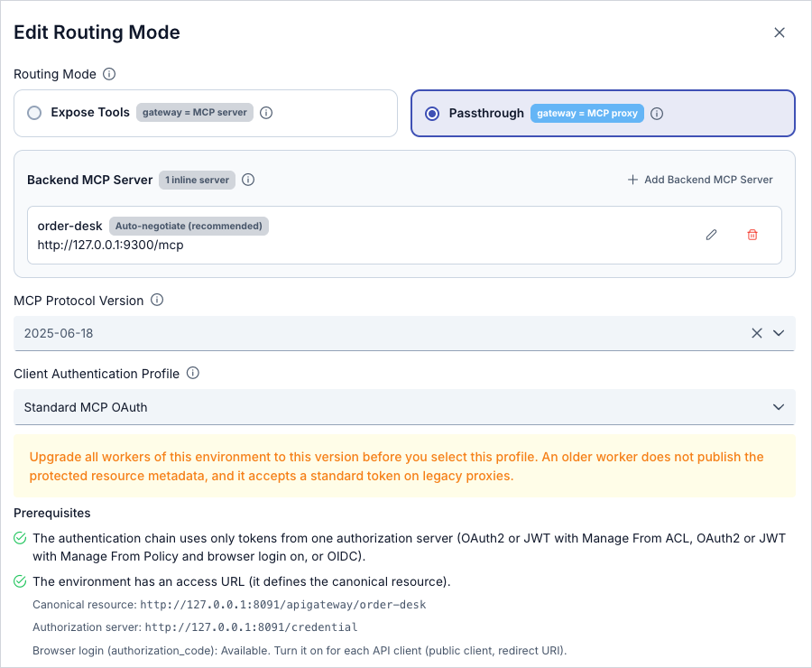Click the orange upgrade workers warning text
This screenshot has width=812, height=668.
click(x=397, y=467)
